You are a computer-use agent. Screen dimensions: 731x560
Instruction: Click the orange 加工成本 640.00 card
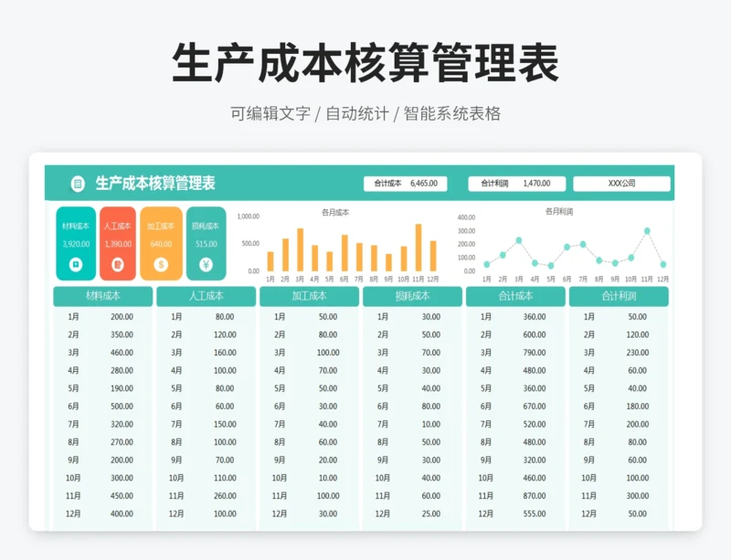161,243
